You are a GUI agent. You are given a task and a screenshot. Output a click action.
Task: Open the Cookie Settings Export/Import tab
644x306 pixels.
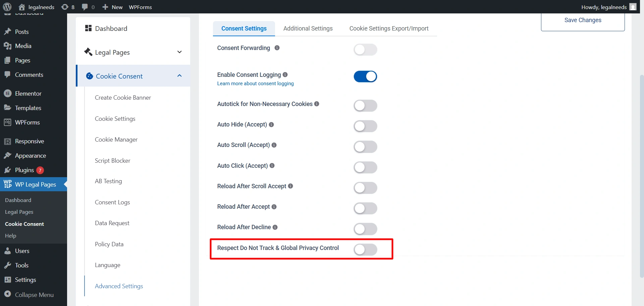point(389,29)
